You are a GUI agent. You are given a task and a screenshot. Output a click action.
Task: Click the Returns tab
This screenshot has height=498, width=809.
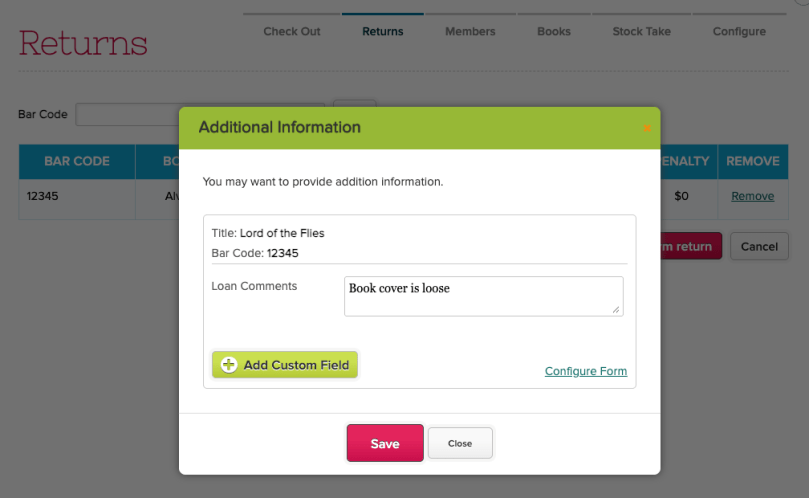pos(383,31)
